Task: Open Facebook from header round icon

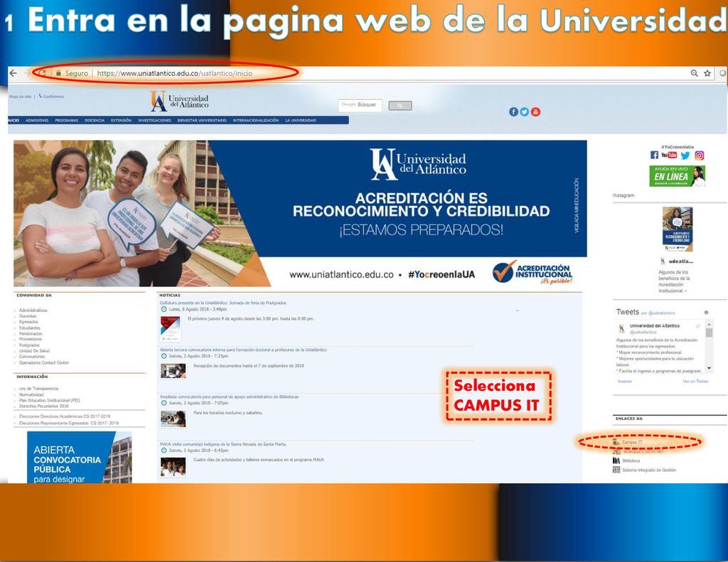Action: (513, 112)
